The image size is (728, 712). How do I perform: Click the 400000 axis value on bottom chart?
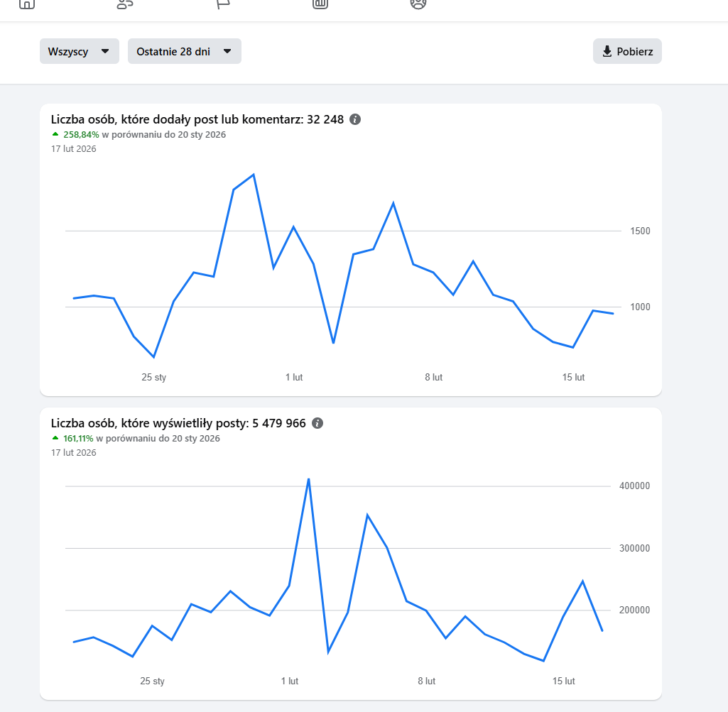point(634,486)
